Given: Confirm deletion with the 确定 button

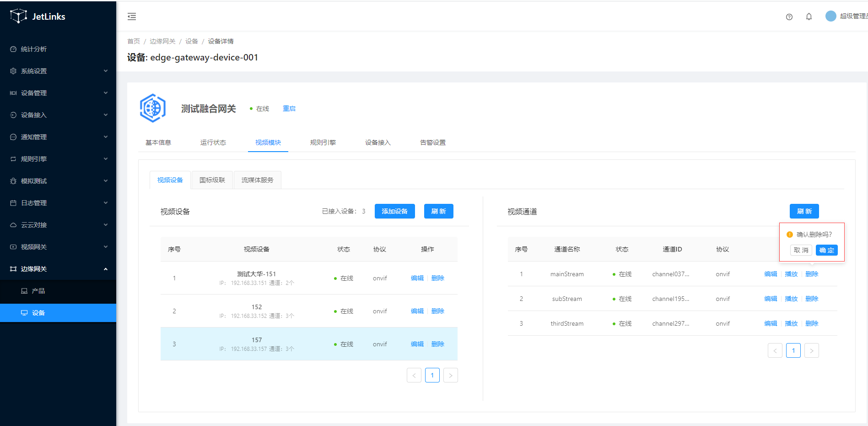Looking at the screenshot, I should pos(826,250).
